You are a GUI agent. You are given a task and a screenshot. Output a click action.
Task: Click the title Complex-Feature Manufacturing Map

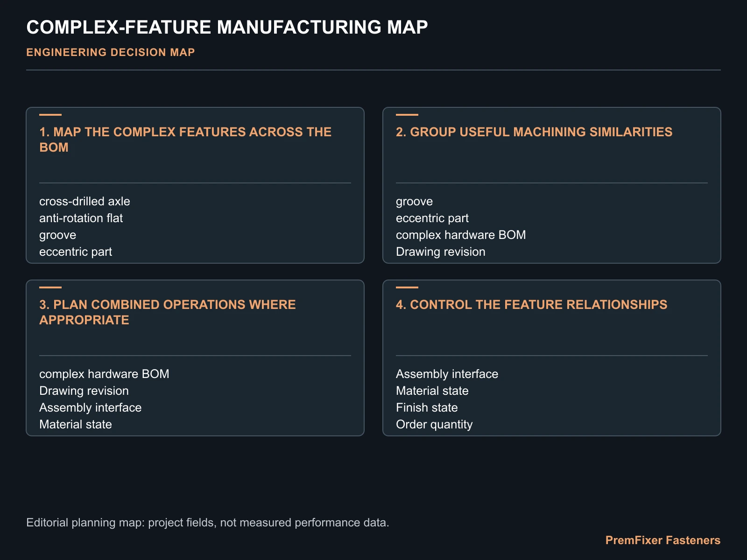(227, 28)
